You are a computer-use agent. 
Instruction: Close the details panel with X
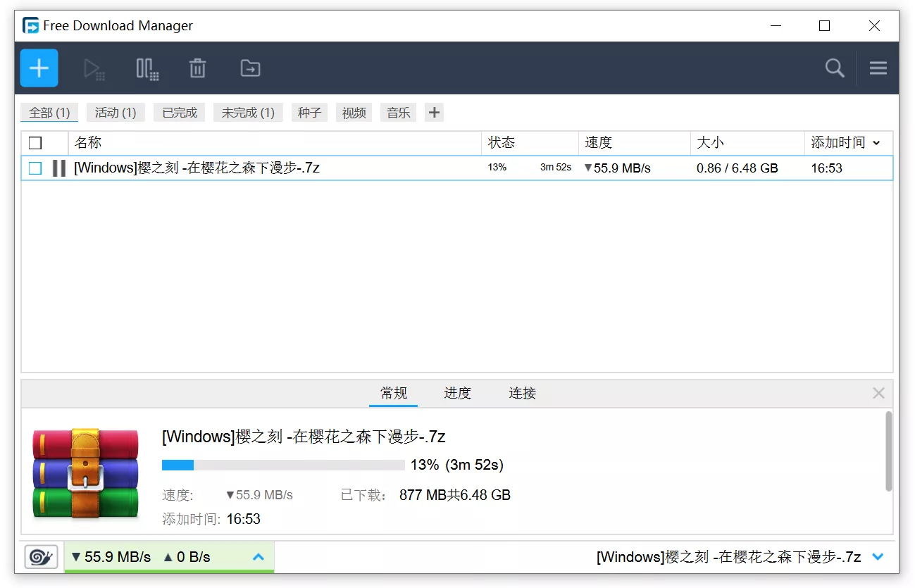pos(878,393)
